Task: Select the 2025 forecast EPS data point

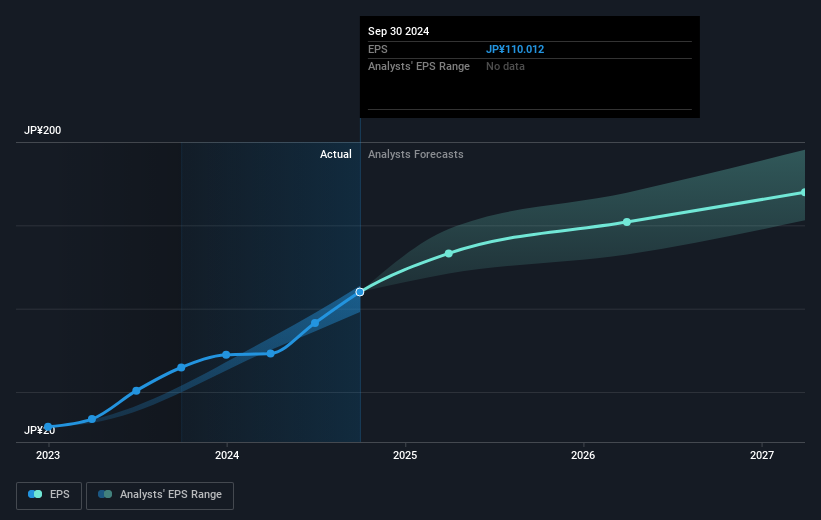Action: [x=449, y=253]
